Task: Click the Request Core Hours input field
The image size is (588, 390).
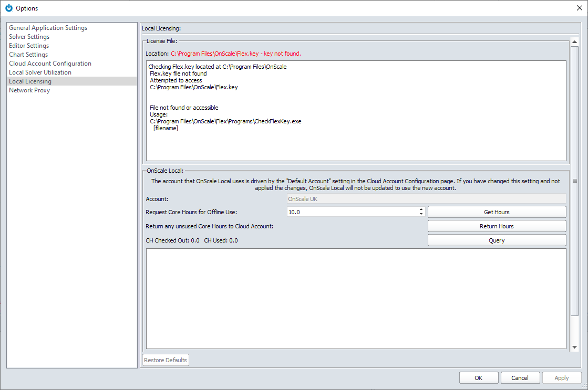Action: point(353,212)
